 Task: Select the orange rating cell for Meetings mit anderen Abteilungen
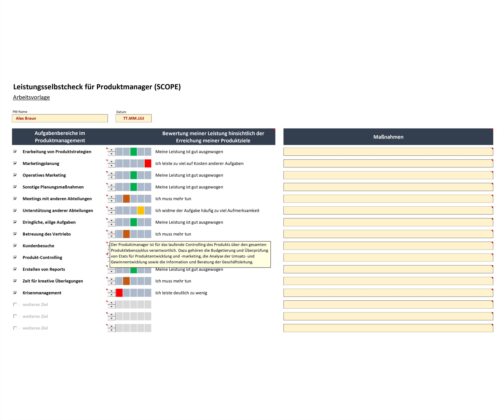tap(126, 199)
